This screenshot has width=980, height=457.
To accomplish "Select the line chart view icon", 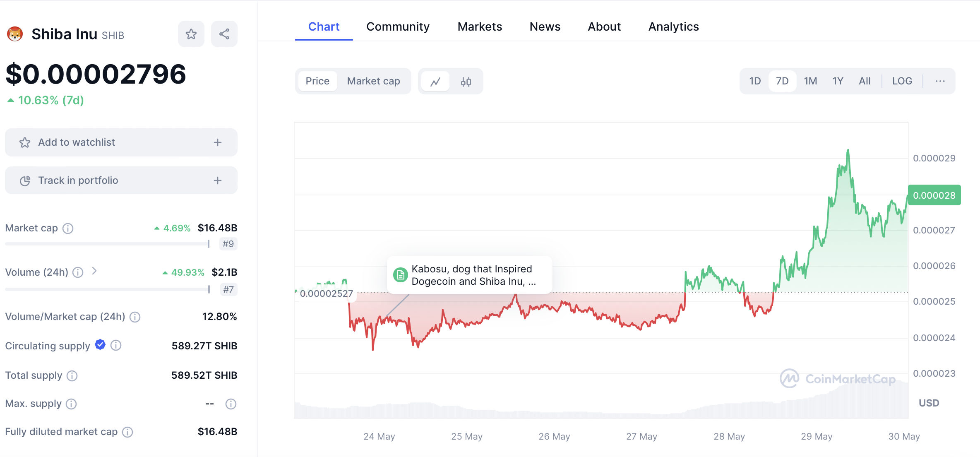I will (x=435, y=82).
